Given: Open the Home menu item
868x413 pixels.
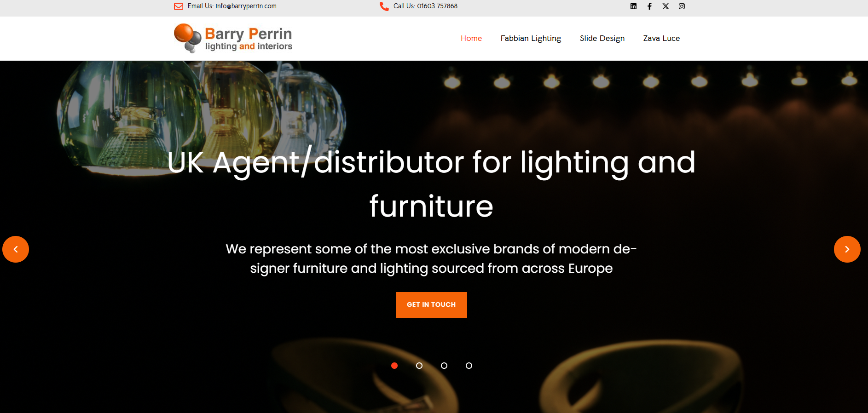Looking at the screenshot, I should [471, 39].
